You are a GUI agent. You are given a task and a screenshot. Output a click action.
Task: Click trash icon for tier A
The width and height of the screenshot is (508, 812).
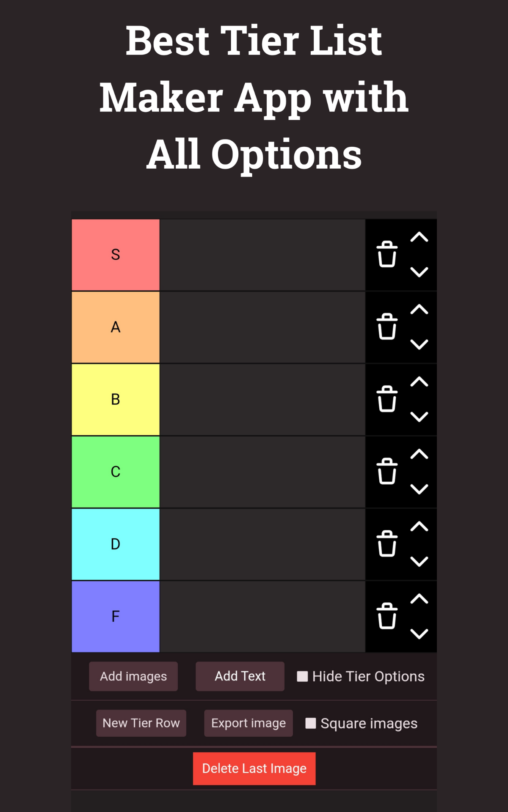coord(387,326)
